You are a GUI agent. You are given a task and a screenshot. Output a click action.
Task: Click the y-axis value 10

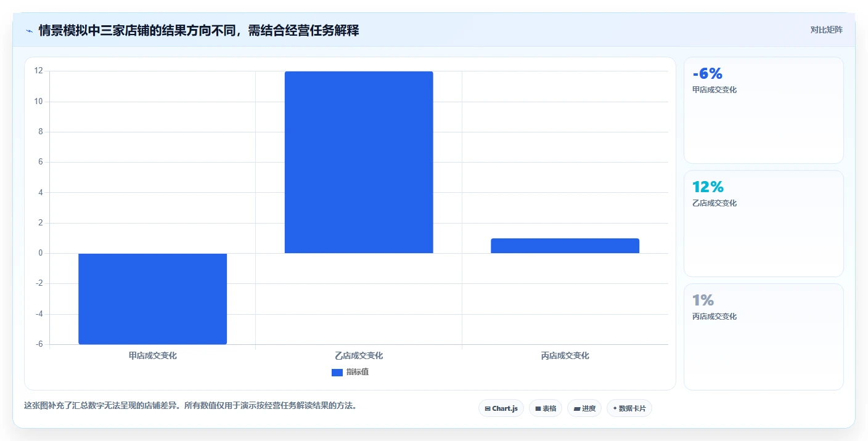39,102
